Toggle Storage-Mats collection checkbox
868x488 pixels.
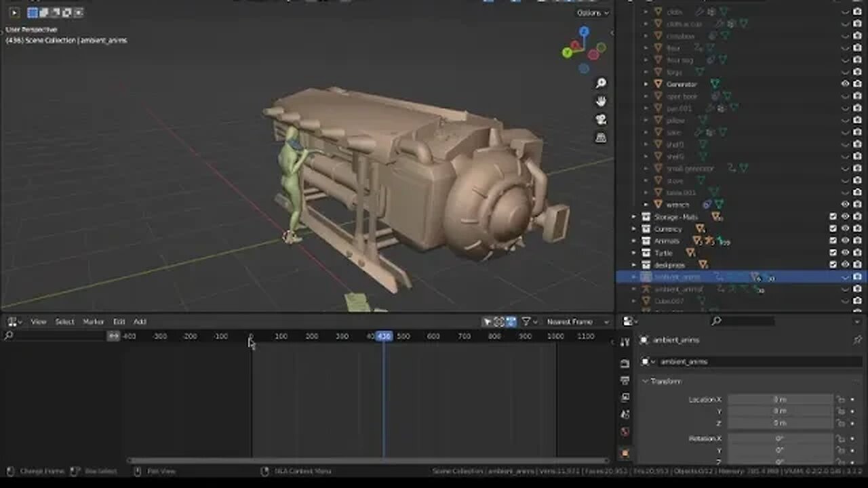pos(833,217)
